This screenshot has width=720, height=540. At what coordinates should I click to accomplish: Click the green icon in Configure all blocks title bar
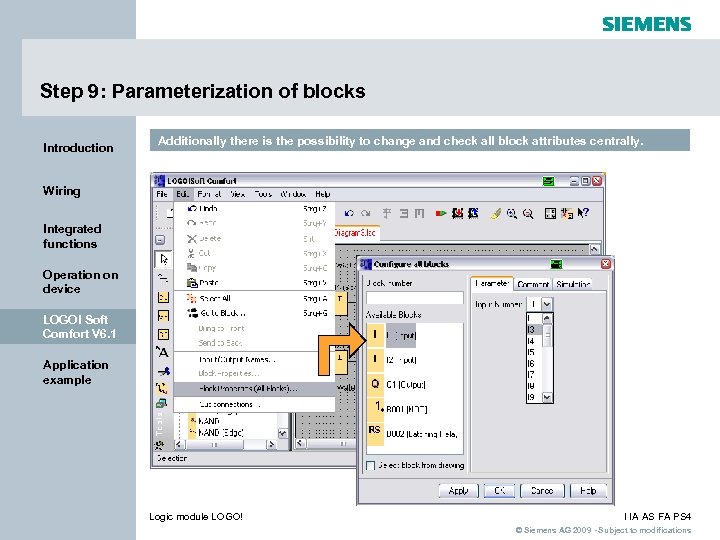(556, 264)
